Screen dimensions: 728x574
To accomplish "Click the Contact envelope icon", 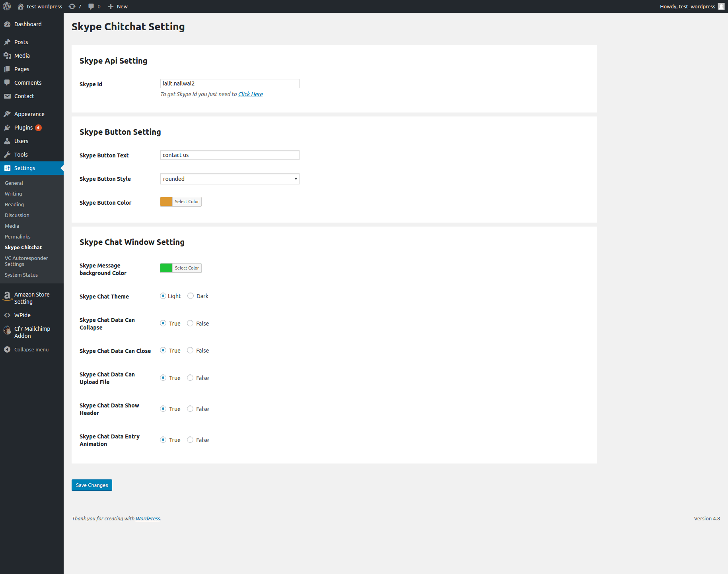I will click(7, 96).
